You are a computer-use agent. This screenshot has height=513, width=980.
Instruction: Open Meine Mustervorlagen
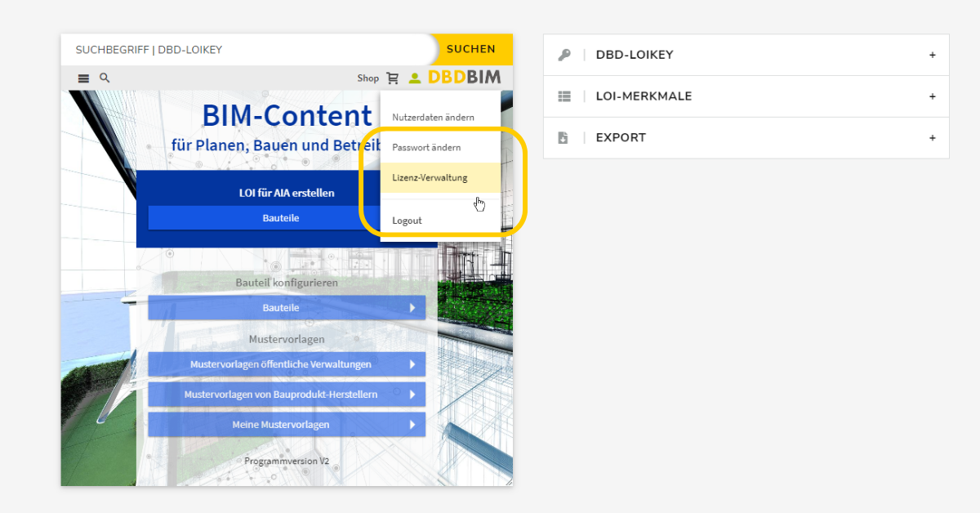(287, 425)
